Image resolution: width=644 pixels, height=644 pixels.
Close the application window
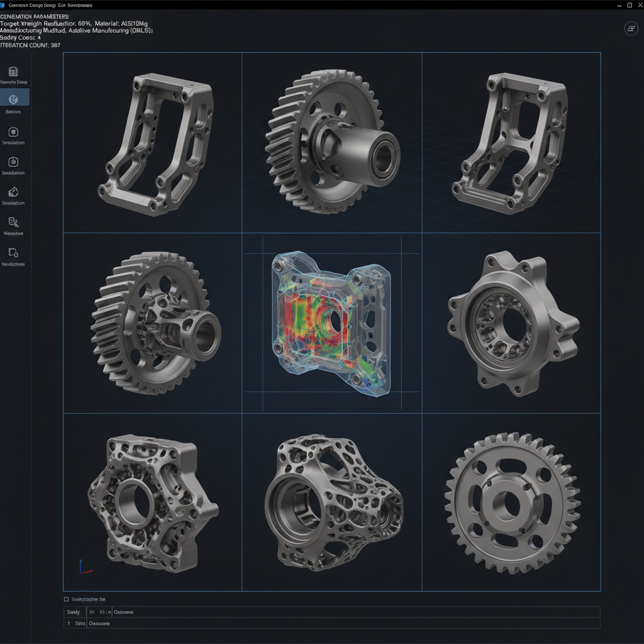tap(639, 5)
